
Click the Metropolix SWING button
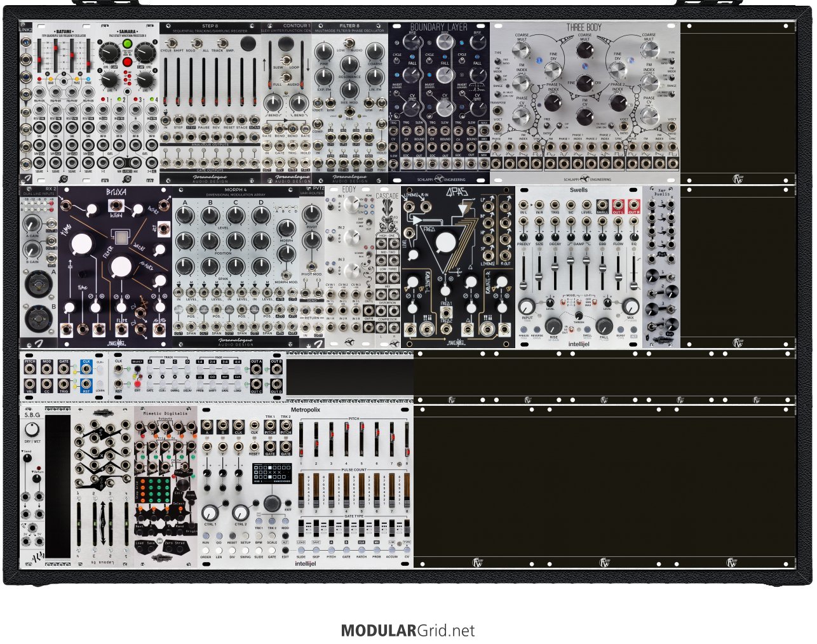click(x=245, y=550)
